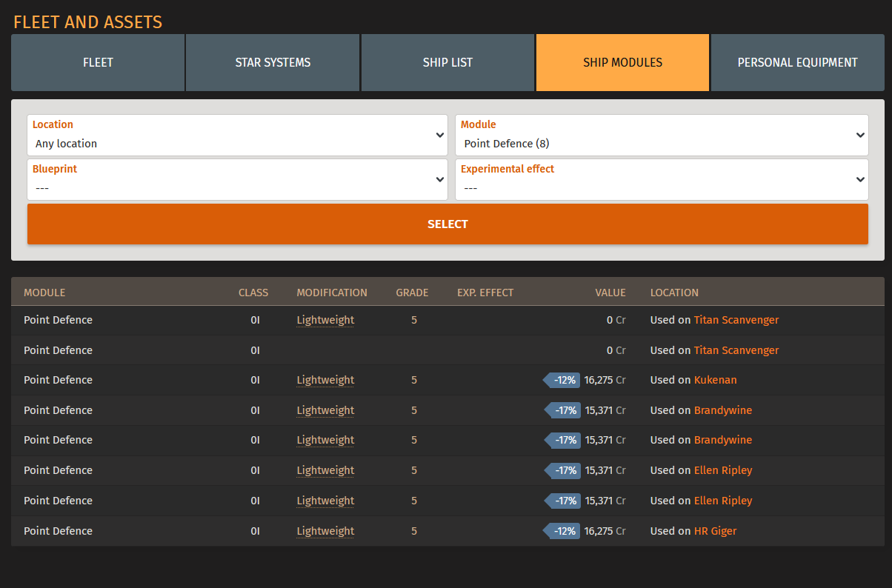Click the VALUE column header
892x588 pixels.
coord(610,293)
